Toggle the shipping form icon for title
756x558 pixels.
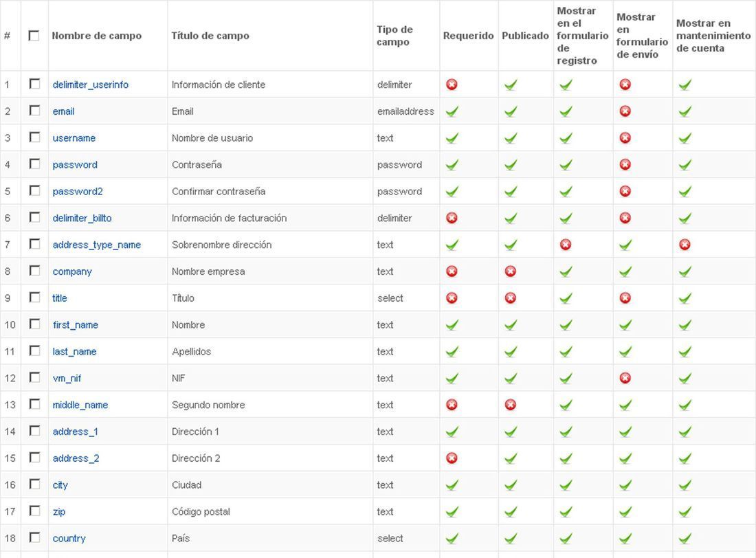pos(625,298)
